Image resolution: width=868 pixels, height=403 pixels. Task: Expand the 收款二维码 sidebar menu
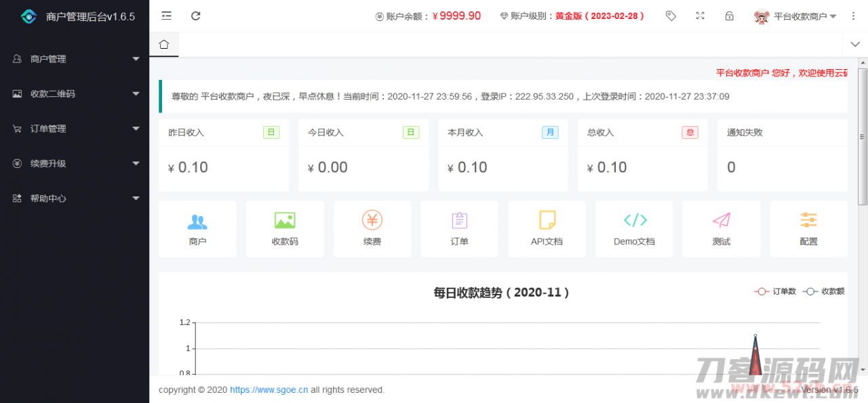tap(75, 94)
